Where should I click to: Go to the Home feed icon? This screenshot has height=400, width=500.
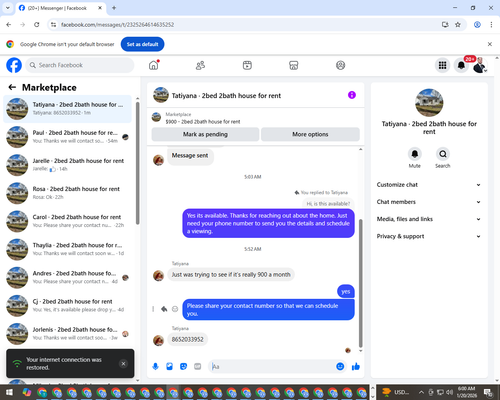click(x=154, y=65)
